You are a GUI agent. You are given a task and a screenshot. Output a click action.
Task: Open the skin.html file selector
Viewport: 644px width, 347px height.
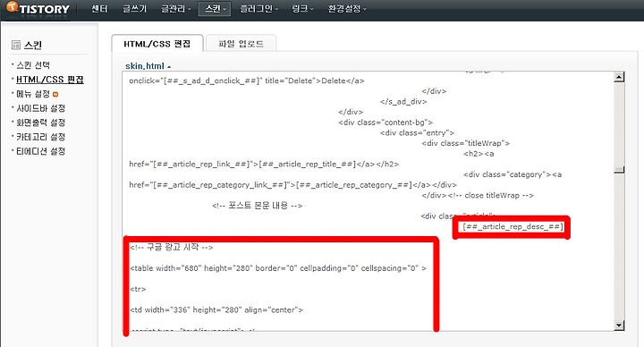coord(148,65)
